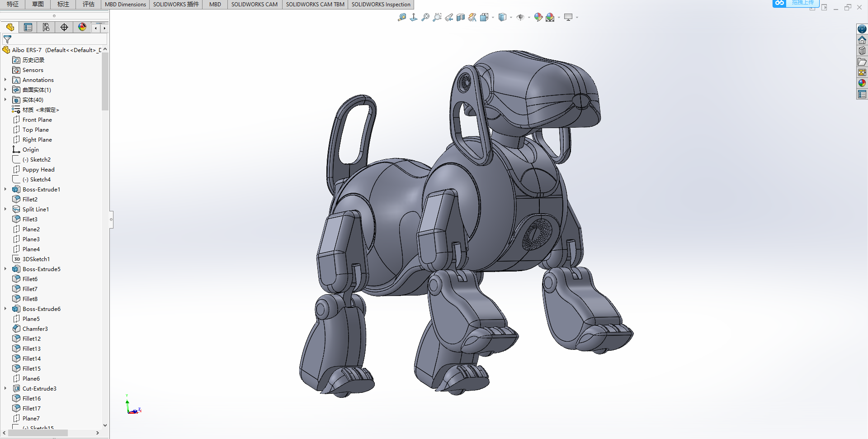Switch to the 评估 tab
The width and height of the screenshot is (868, 439).
89,5
